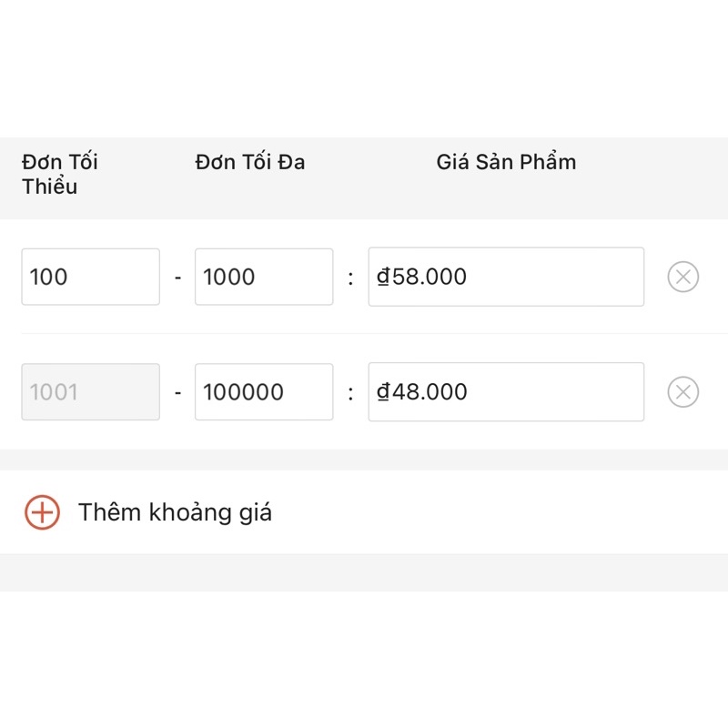Edit the product price field ₫48.000
This screenshot has width=728, height=728.
click(x=506, y=392)
